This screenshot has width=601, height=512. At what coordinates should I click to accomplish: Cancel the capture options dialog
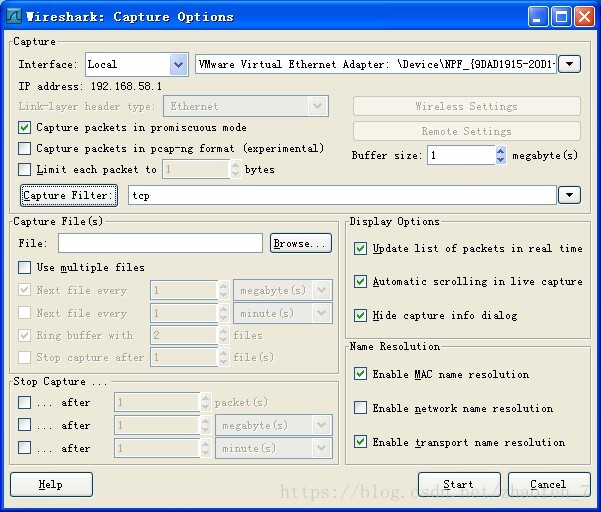coord(549,484)
